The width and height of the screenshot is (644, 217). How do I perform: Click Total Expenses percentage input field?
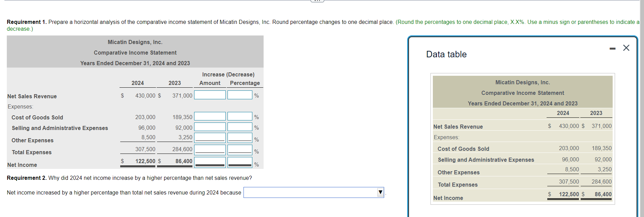pyautogui.click(x=240, y=149)
